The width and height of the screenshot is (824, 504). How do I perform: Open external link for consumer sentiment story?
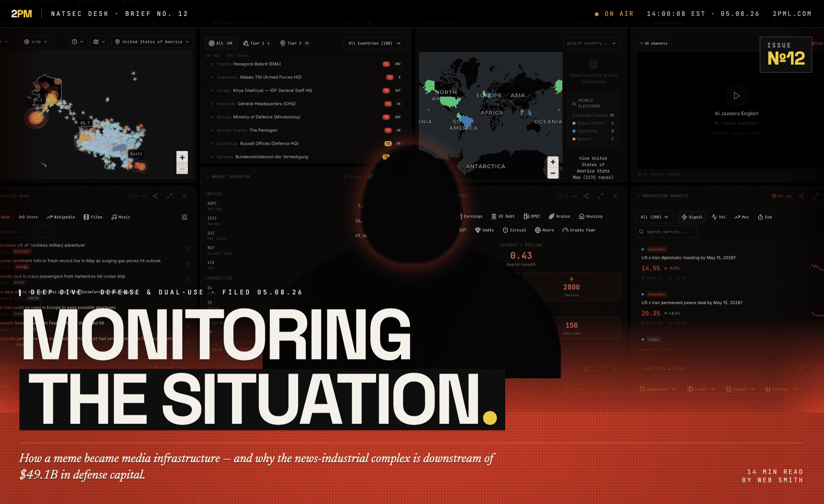(188, 264)
